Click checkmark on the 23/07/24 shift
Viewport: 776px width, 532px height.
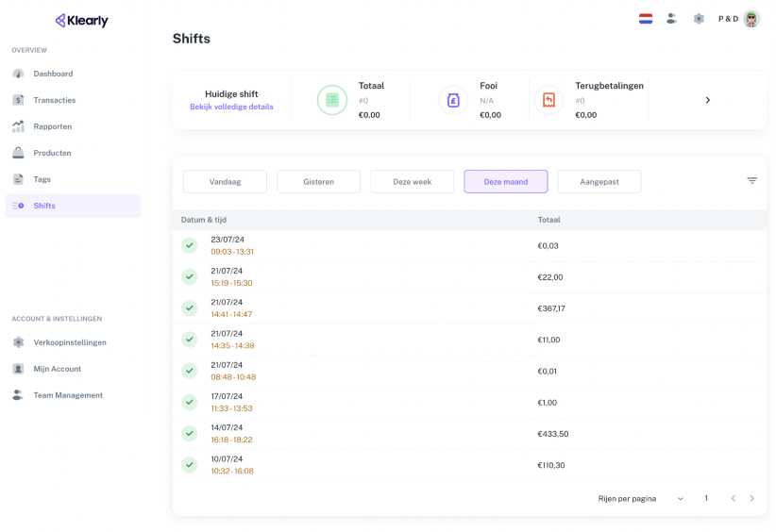tap(190, 246)
